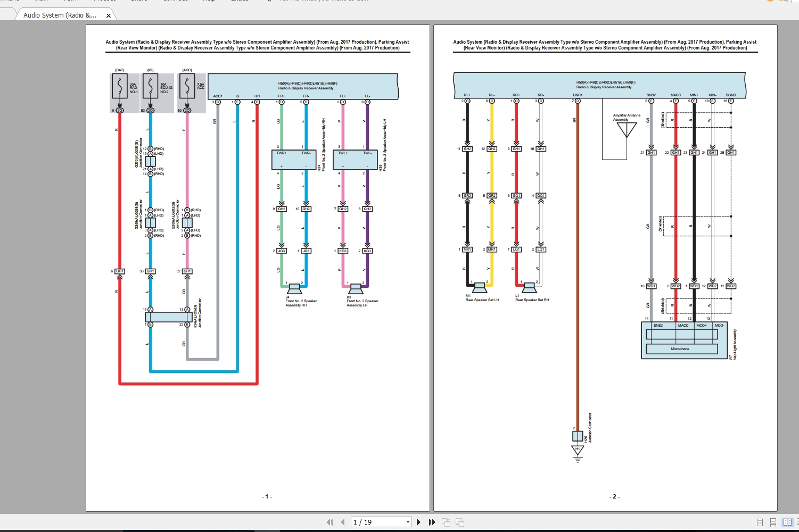Switch to single page view
Viewport: 799px width, 532px height.
[760, 522]
